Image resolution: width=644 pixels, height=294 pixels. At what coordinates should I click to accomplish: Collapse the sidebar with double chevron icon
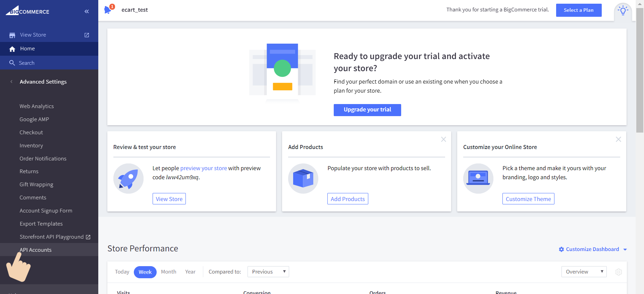point(87,11)
